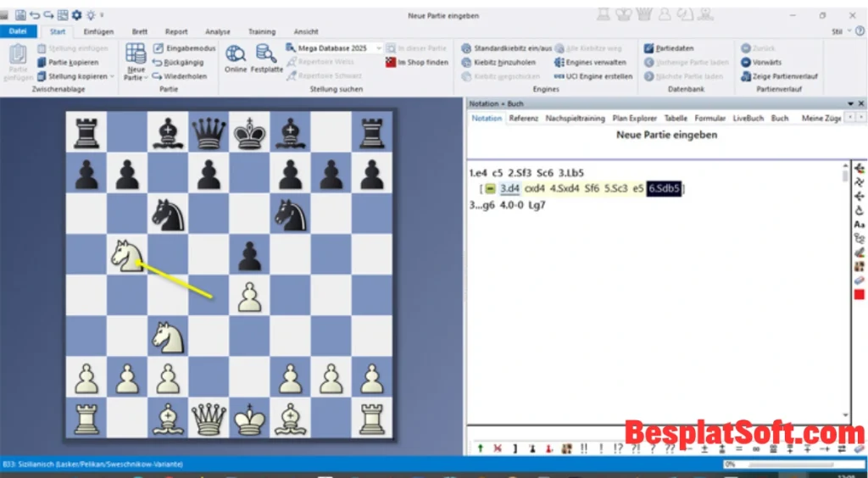
Task: Open the Notation pane options arrow
Action: [x=850, y=103]
